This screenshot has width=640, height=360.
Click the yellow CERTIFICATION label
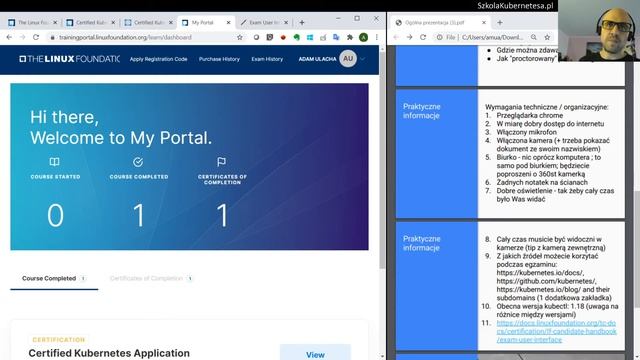(59, 340)
